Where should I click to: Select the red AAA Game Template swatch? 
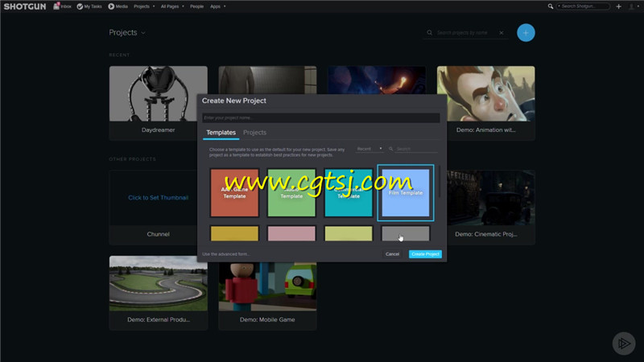pos(234,192)
